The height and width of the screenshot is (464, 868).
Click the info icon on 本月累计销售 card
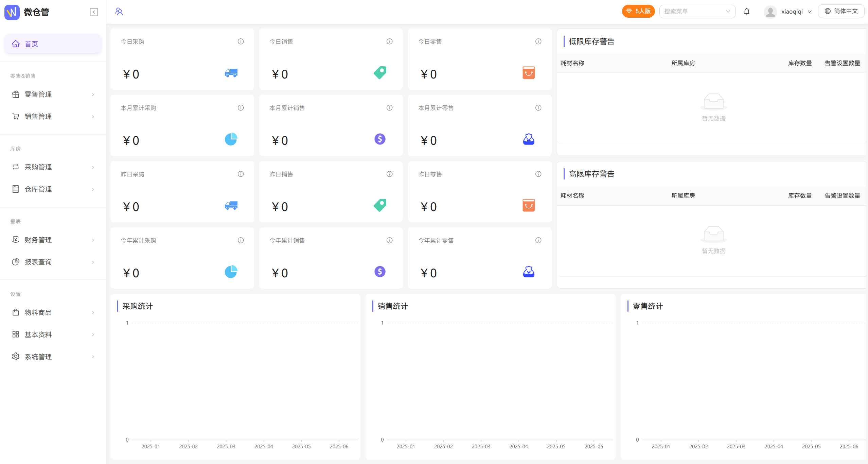[389, 108]
